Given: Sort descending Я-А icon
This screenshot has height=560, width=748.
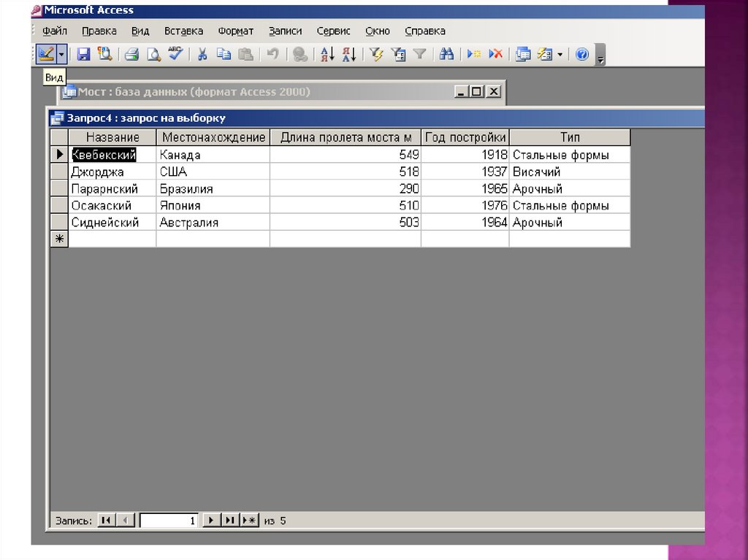Looking at the screenshot, I should pos(348,54).
